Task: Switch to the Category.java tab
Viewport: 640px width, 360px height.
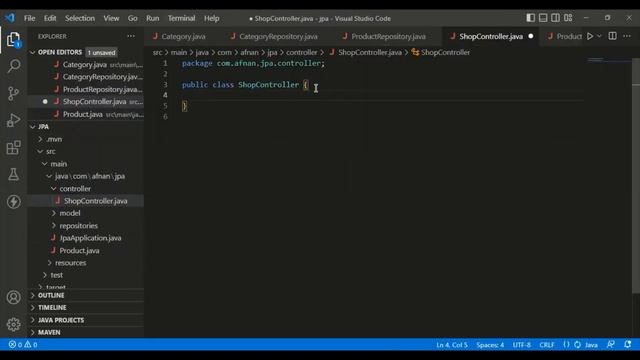Action: [183, 36]
